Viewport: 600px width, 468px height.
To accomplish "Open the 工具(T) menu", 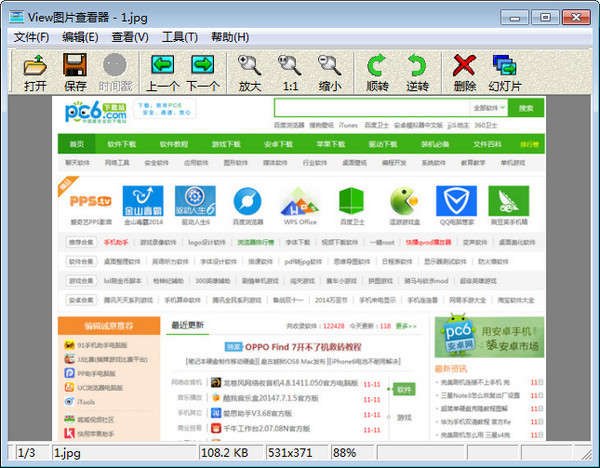I will pyautogui.click(x=179, y=37).
